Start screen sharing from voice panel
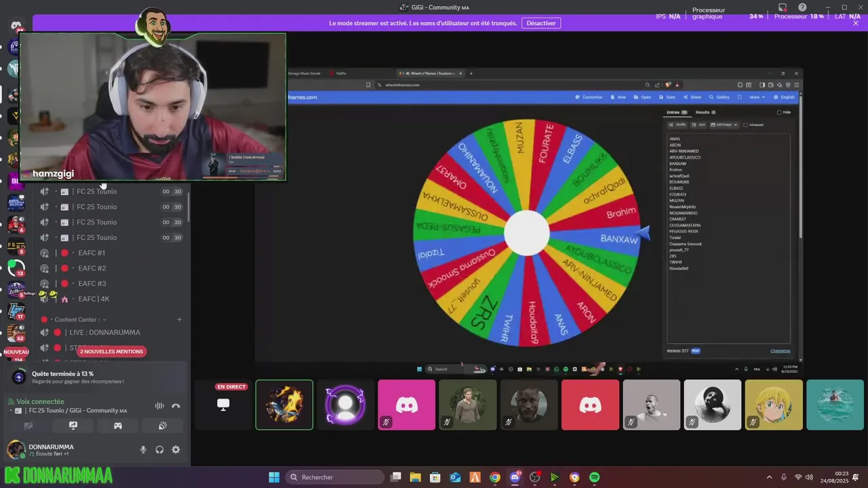 73,426
